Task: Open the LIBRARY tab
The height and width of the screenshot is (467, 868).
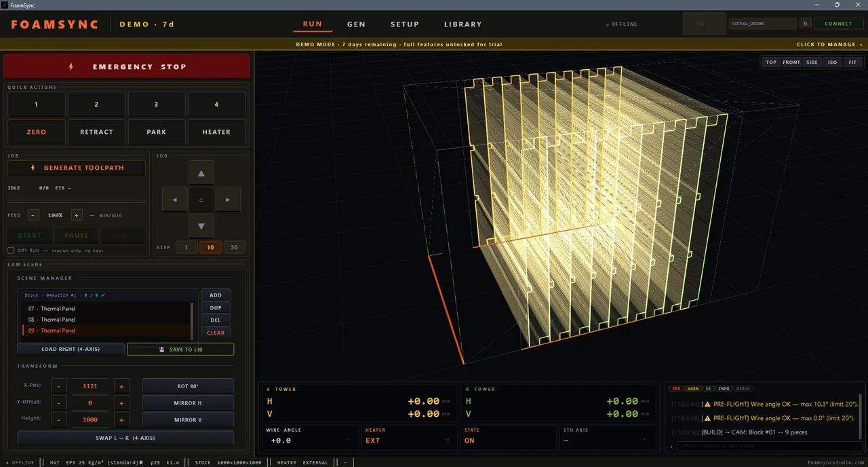Action: (x=463, y=24)
